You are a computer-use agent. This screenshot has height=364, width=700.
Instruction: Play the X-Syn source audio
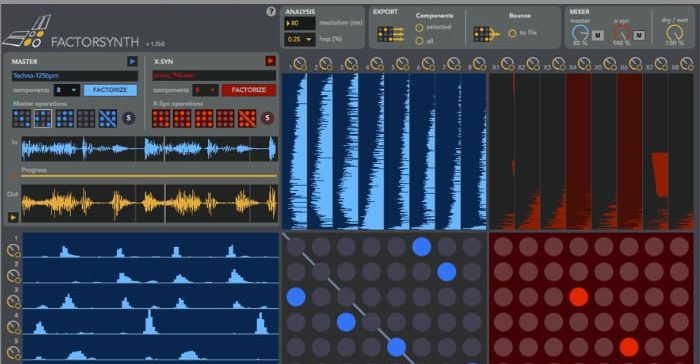pos(270,61)
